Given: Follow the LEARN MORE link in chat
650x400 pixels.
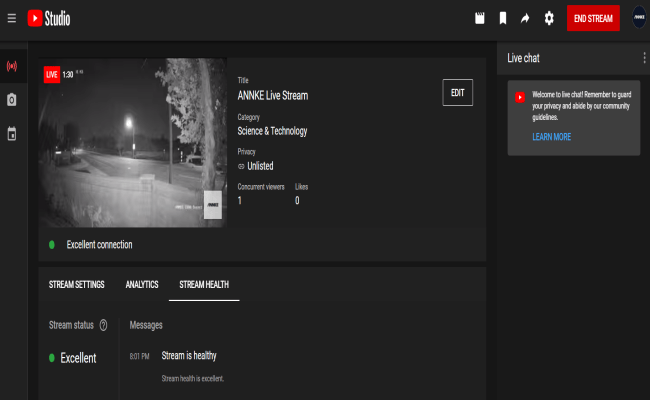Looking at the screenshot, I should (551, 137).
